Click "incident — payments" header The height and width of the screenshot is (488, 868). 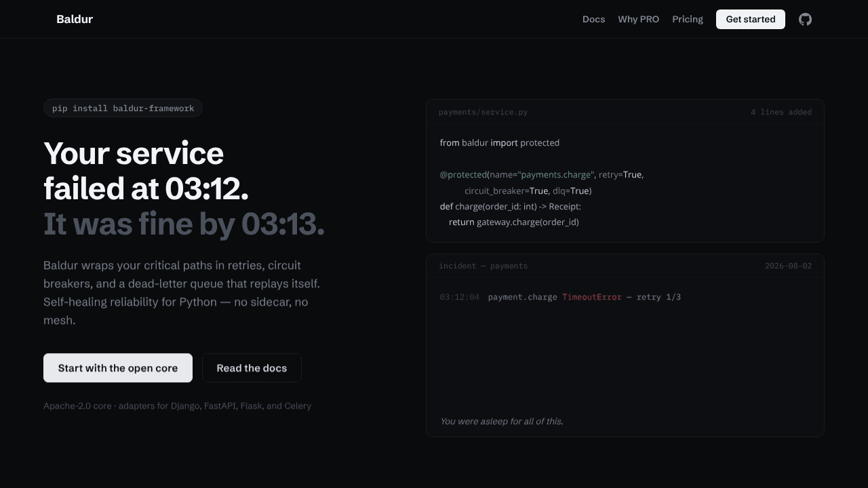tap(483, 266)
